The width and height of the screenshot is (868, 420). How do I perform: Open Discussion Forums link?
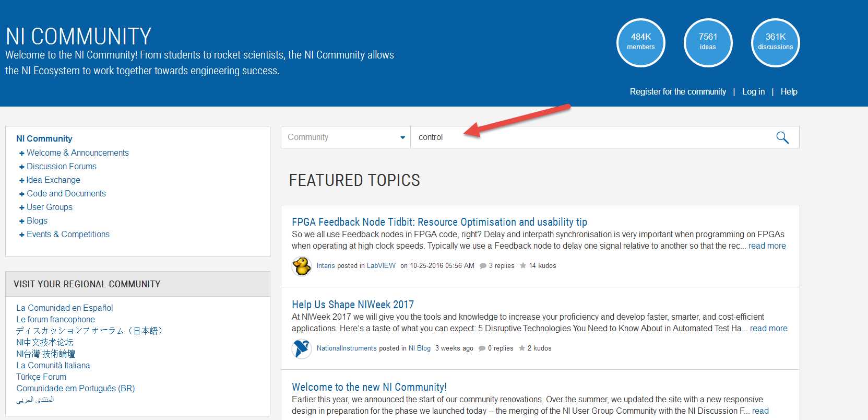coord(62,166)
